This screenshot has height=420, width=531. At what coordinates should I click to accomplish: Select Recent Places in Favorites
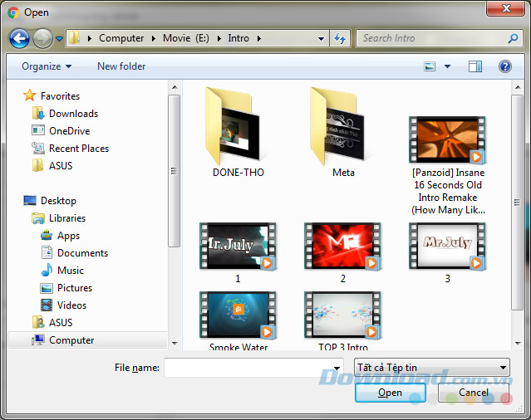click(78, 149)
